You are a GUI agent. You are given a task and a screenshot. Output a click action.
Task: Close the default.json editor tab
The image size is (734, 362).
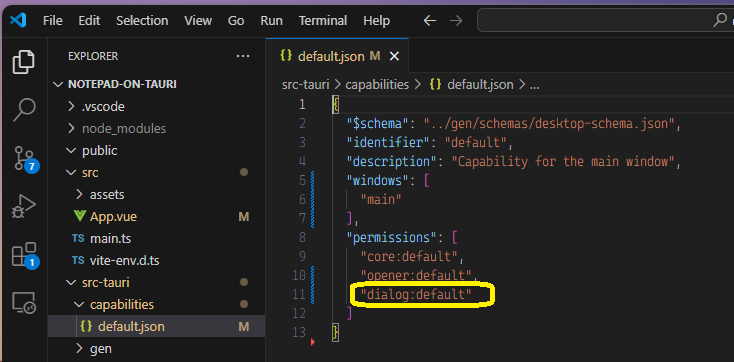[x=395, y=57]
